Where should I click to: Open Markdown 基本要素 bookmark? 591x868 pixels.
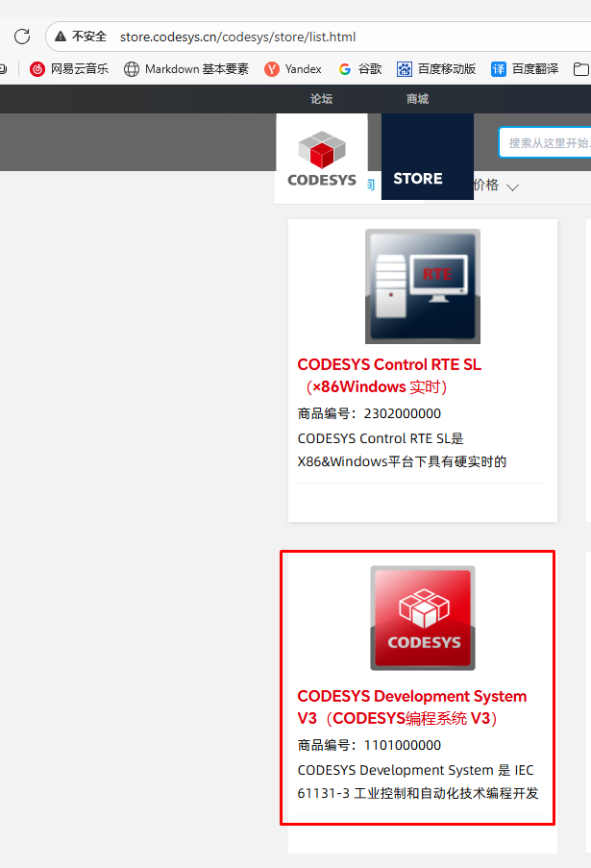[x=186, y=69]
